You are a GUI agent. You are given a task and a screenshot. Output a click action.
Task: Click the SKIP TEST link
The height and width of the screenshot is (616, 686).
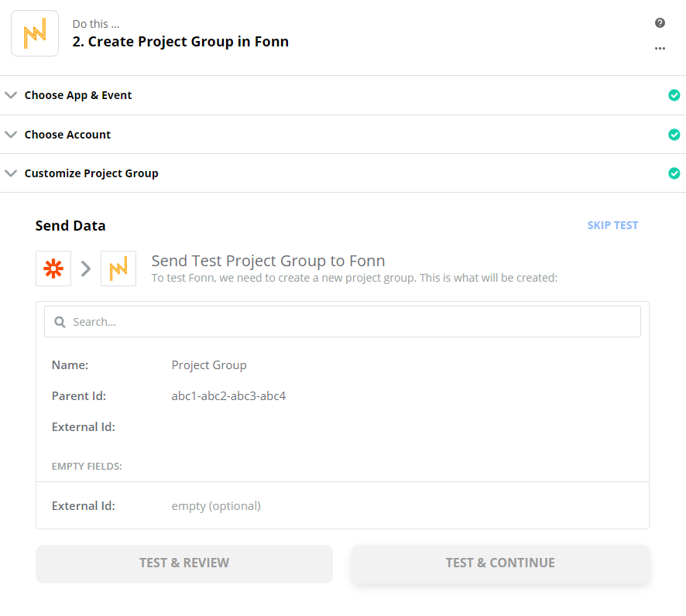click(x=612, y=226)
